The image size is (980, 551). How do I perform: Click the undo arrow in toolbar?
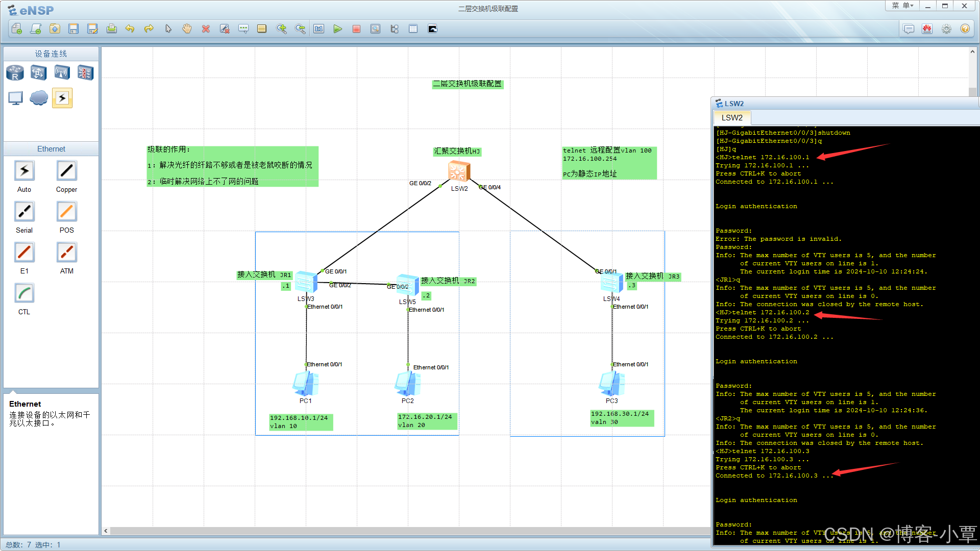130,29
